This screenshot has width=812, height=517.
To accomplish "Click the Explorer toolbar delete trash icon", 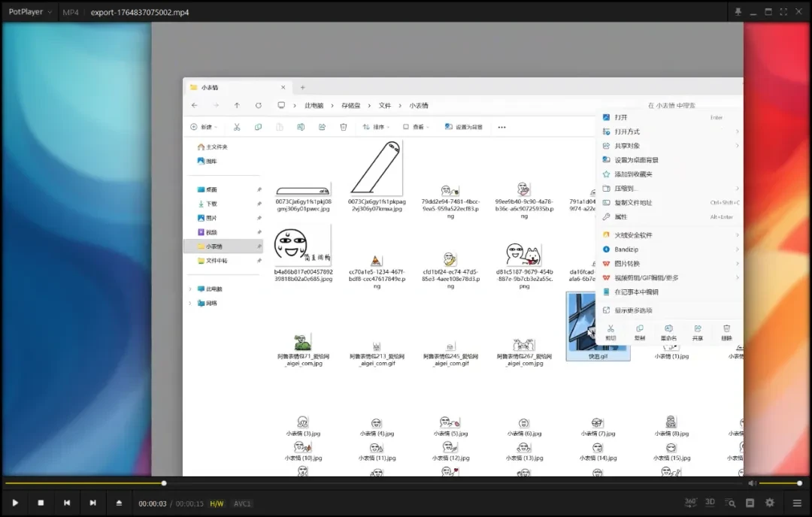I will [344, 127].
